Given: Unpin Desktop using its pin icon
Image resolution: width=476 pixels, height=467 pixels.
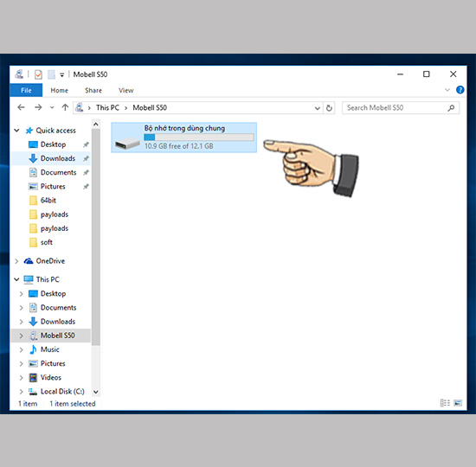Looking at the screenshot, I should tap(86, 144).
